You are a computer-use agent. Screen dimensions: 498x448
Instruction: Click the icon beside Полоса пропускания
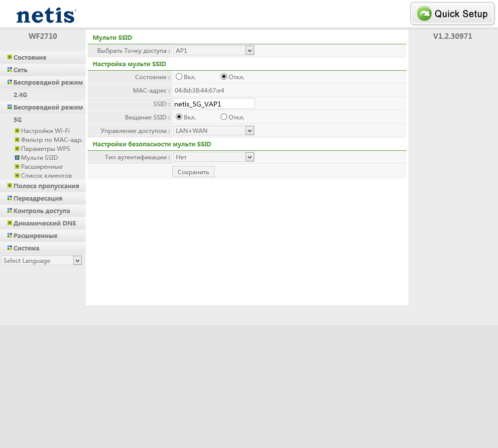pyautogui.click(x=9, y=186)
